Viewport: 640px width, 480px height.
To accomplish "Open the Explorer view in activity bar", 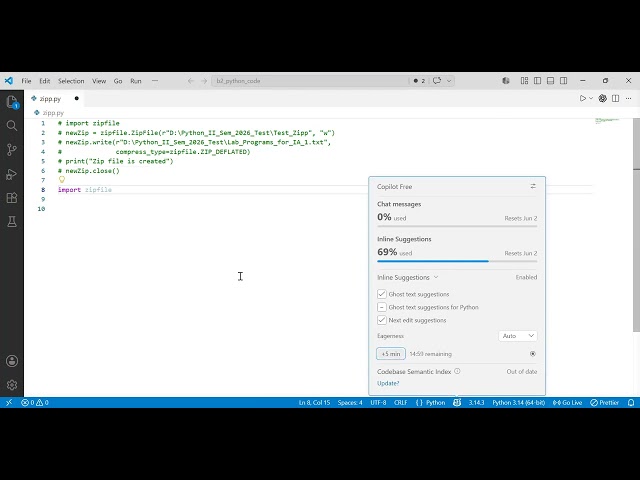I will click(12, 102).
